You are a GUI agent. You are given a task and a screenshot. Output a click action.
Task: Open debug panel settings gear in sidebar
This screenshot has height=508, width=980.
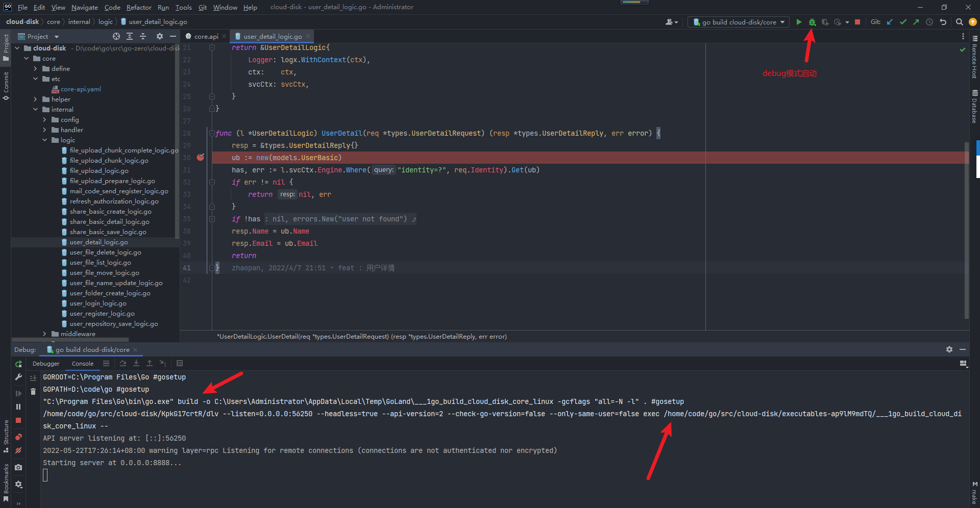coord(18,484)
